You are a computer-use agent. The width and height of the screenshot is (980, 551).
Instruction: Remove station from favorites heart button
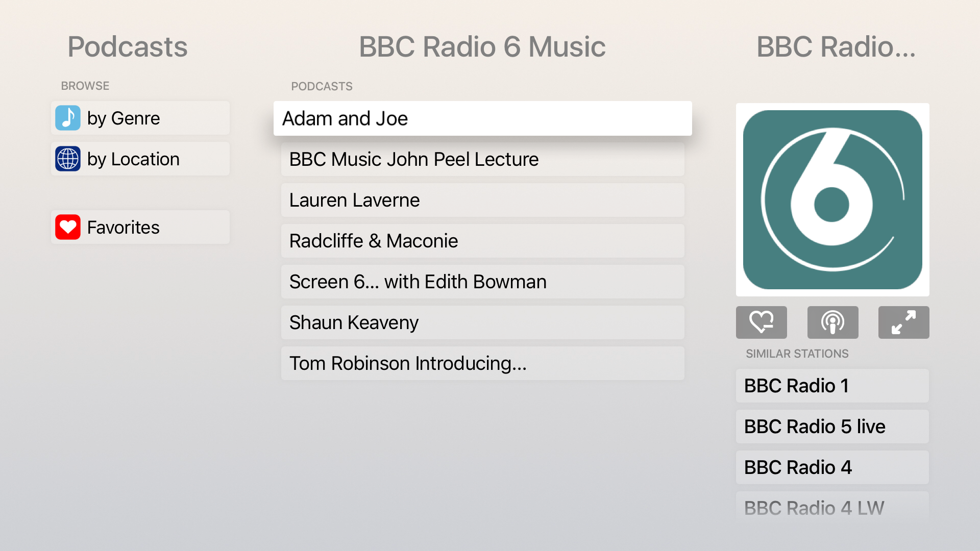pos(762,322)
